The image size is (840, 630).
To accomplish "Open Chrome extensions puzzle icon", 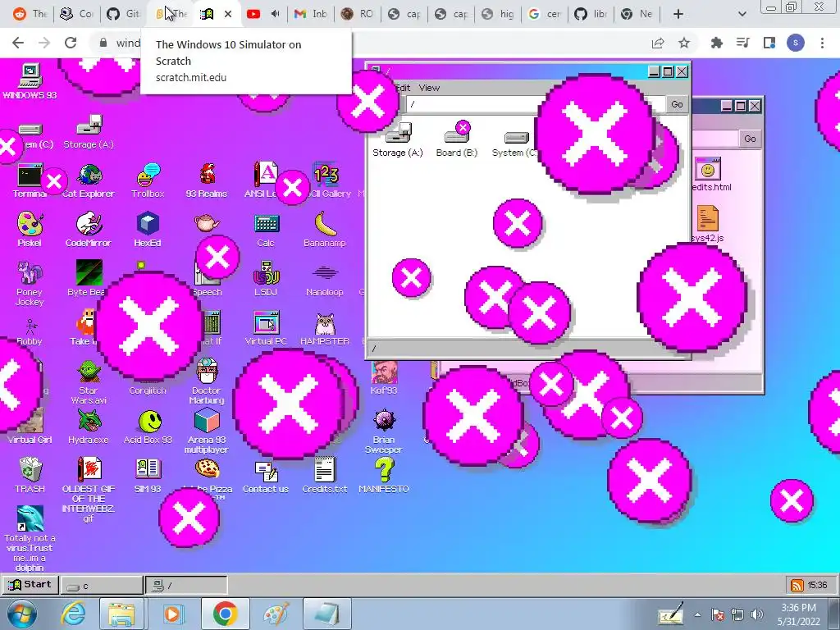I will (x=716, y=43).
